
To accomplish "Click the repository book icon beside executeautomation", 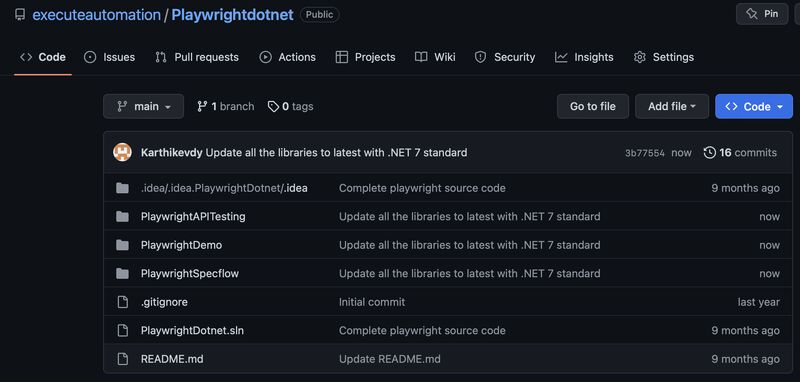I will pos(20,15).
